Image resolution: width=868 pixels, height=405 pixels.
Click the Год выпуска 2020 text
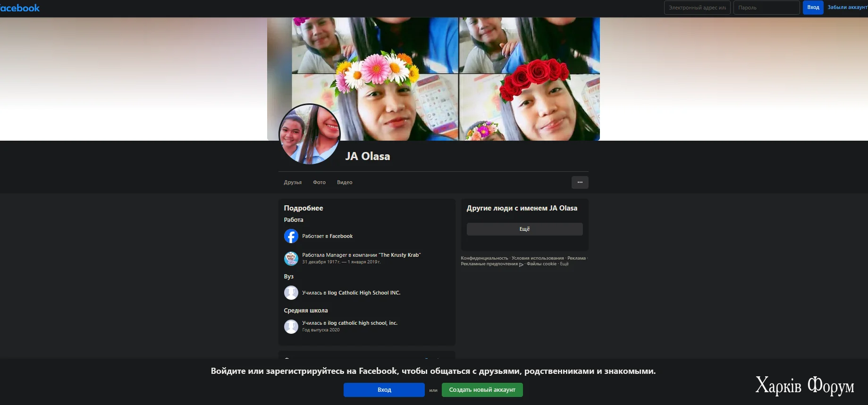point(321,330)
